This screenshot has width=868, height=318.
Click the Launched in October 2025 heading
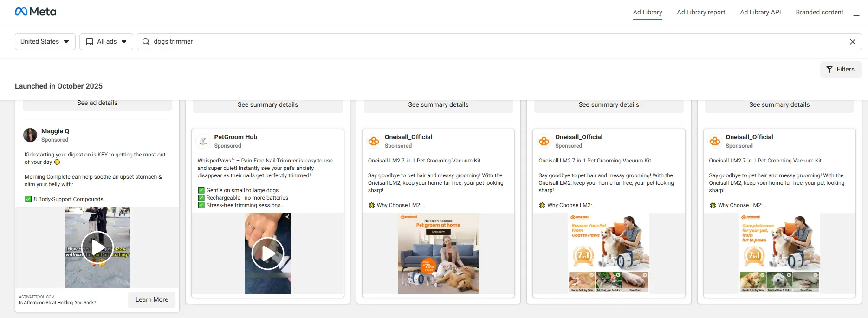58,86
